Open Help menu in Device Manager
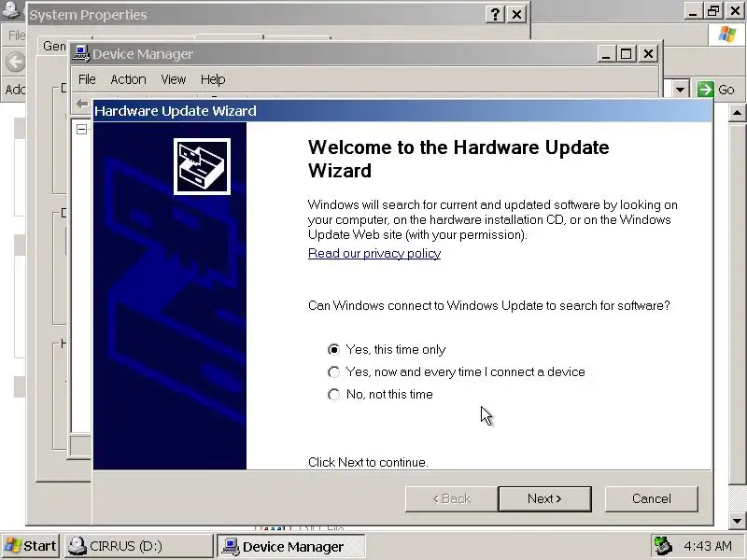 tap(213, 79)
